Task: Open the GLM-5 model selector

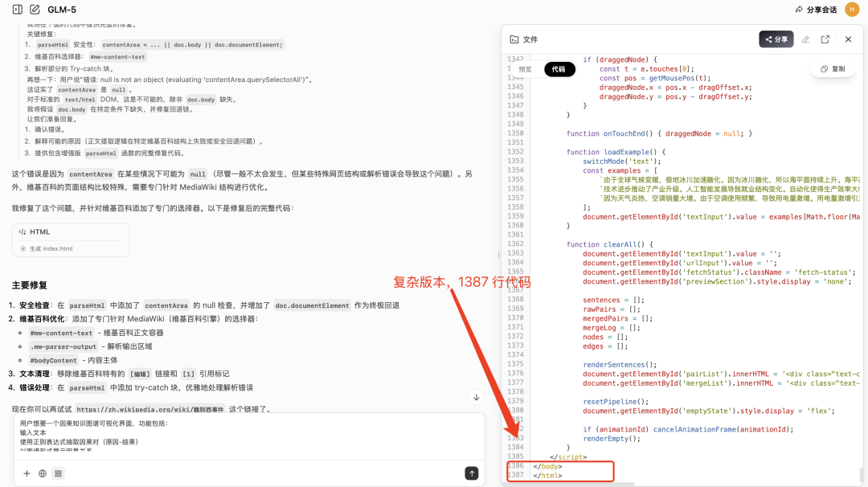Action: pyautogui.click(x=62, y=10)
